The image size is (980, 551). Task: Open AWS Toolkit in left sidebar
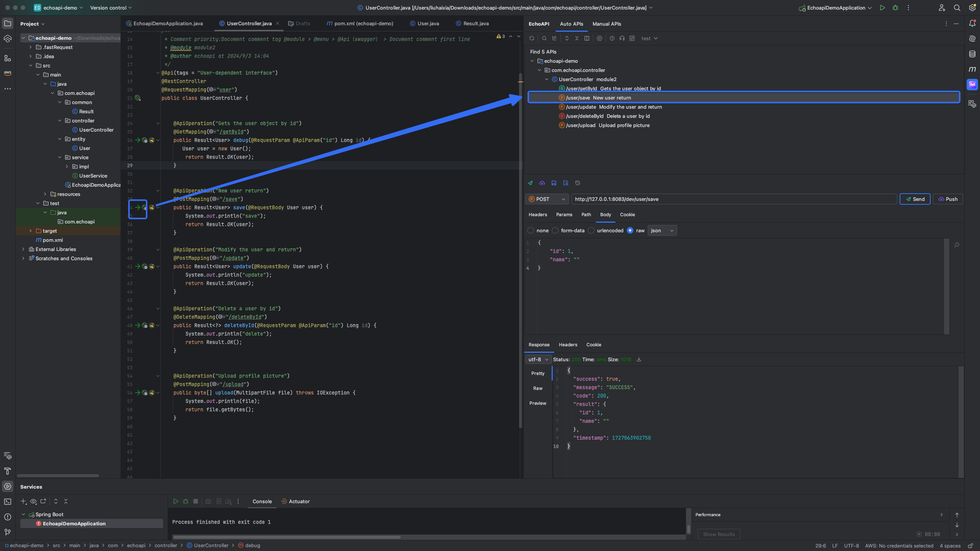click(x=8, y=73)
